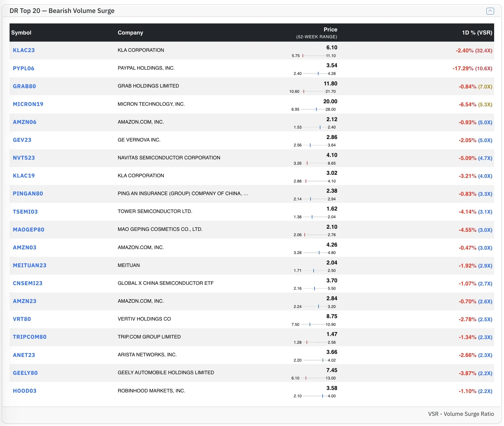Click NAVITAS SEMICONDUCTOR CORPORATION company name

pyautogui.click(x=169, y=158)
